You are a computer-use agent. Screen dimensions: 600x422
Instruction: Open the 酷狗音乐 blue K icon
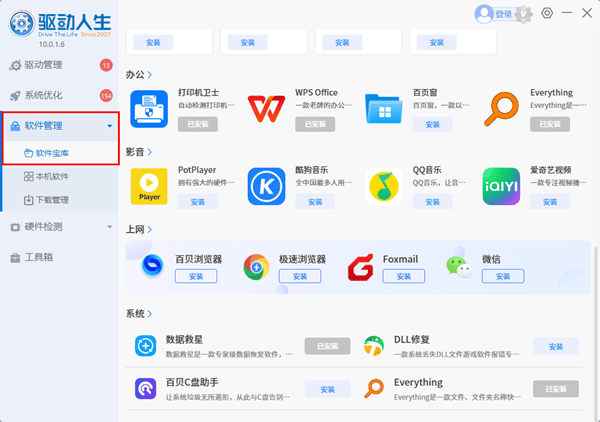pyautogui.click(x=266, y=186)
